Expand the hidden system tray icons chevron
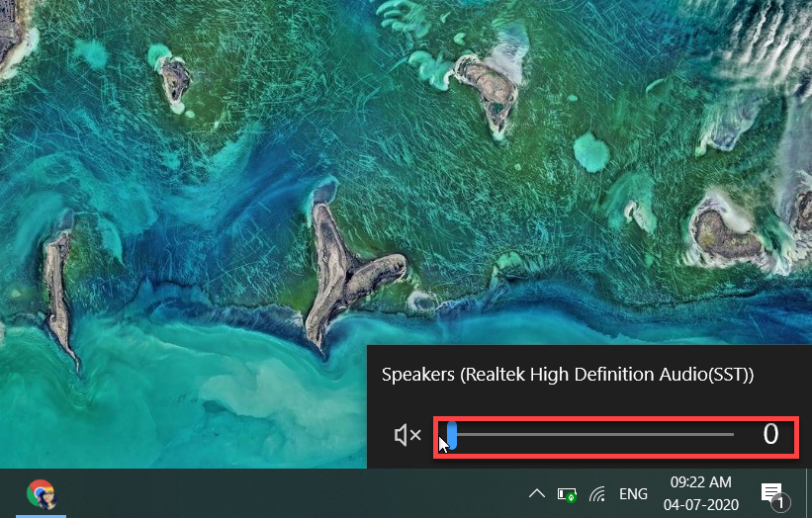 pyautogui.click(x=536, y=493)
